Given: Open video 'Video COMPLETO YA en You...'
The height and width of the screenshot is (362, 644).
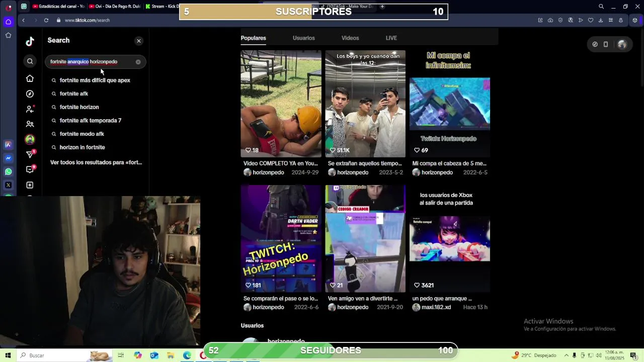Looking at the screenshot, I should (x=281, y=104).
